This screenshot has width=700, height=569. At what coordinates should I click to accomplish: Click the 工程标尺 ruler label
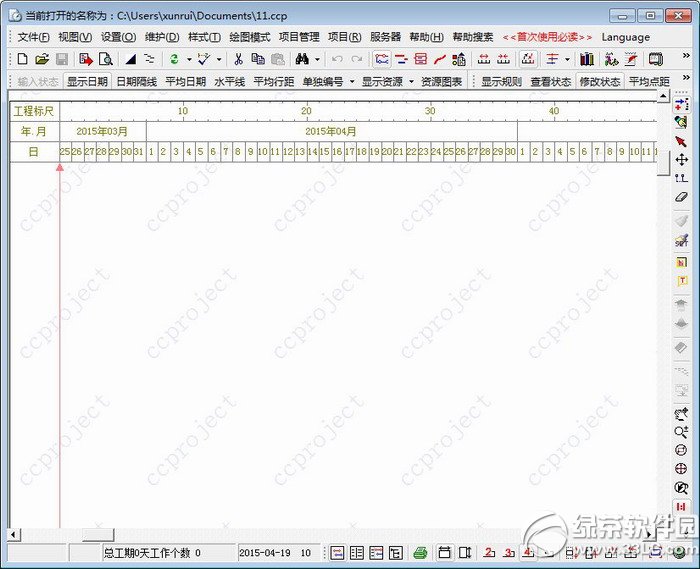(34, 111)
